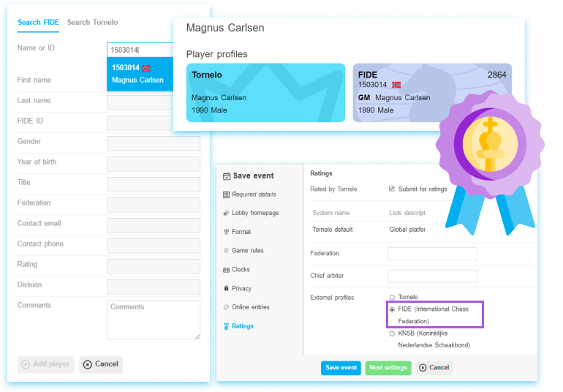The height and width of the screenshot is (392, 563).
Task: Switch to the Search Tornelo tab
Action: (x=92, y=22)
